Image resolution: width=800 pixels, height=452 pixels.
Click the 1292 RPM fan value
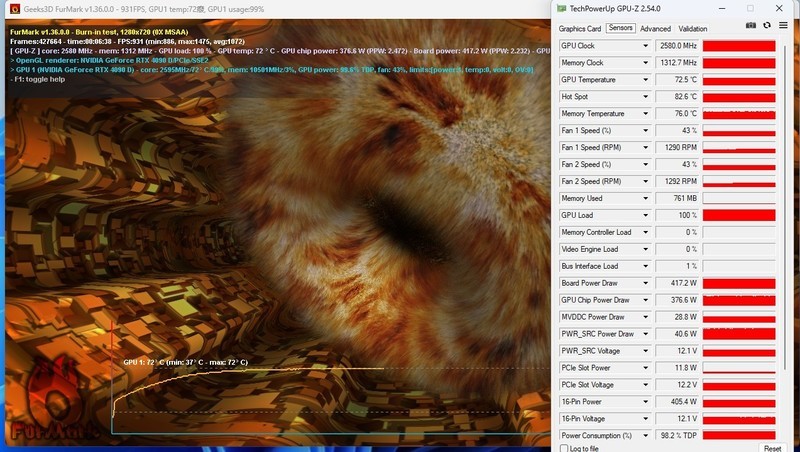[x=677, y=181]
